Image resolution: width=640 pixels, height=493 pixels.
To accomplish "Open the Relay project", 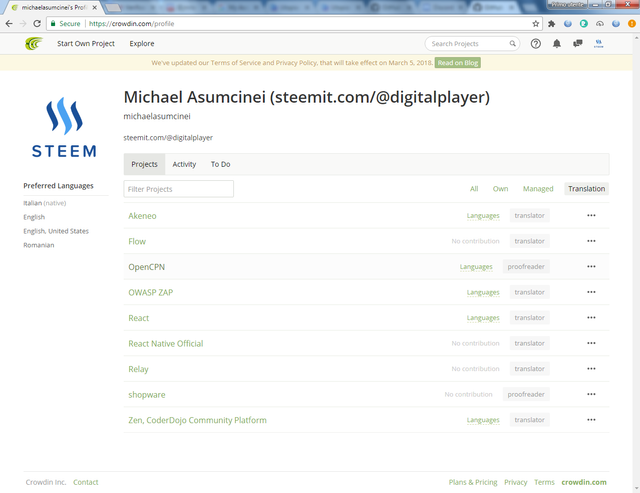I will tap(138, 369).
